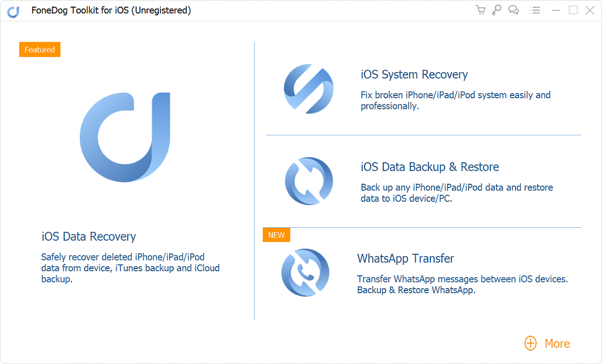
Task: Open the iOS System Recovery heading
Action: 414,74
